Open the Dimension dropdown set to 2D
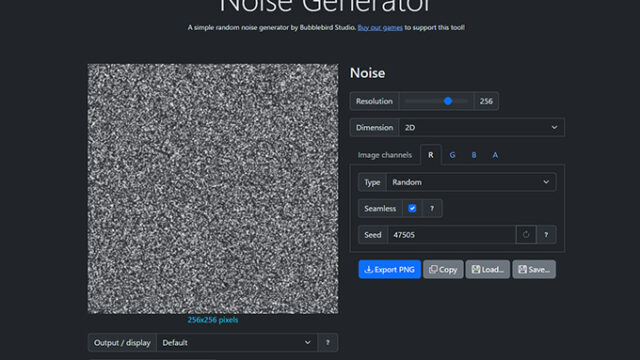 (x=482, y=127)
